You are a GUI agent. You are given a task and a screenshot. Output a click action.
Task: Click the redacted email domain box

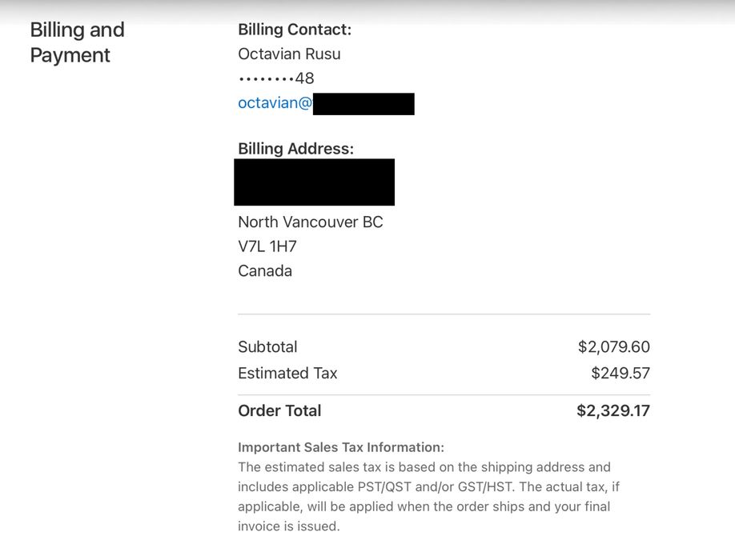363,104
